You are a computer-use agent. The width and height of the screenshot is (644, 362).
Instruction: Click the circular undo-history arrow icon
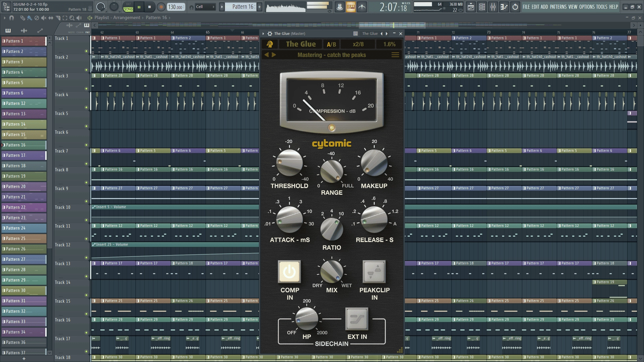(x=515, y=7)
